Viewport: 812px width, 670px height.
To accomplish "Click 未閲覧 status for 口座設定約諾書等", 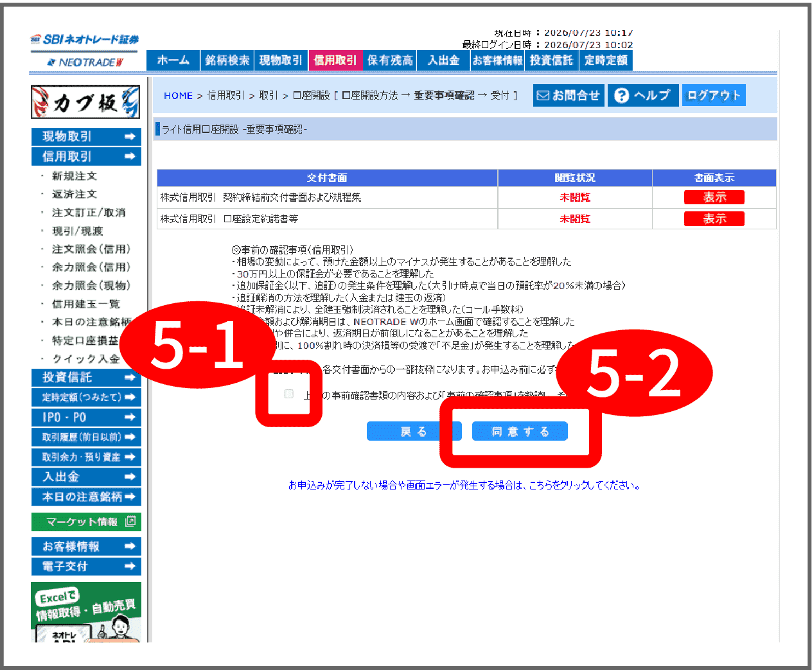I will pyautogui.click(x=575, y=218).
